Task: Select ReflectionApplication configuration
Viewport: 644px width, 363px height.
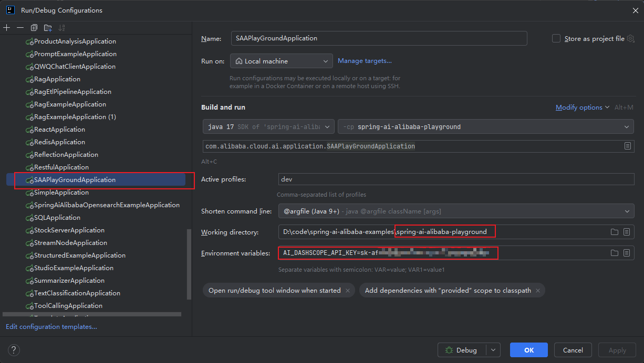Action: coord(66,155)
